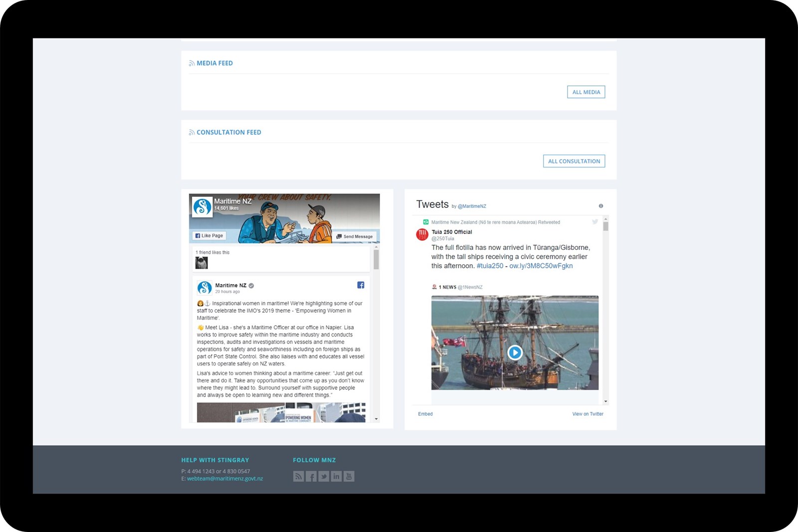Click the Maritime NZ Facebook page logo

coord(202,207)
